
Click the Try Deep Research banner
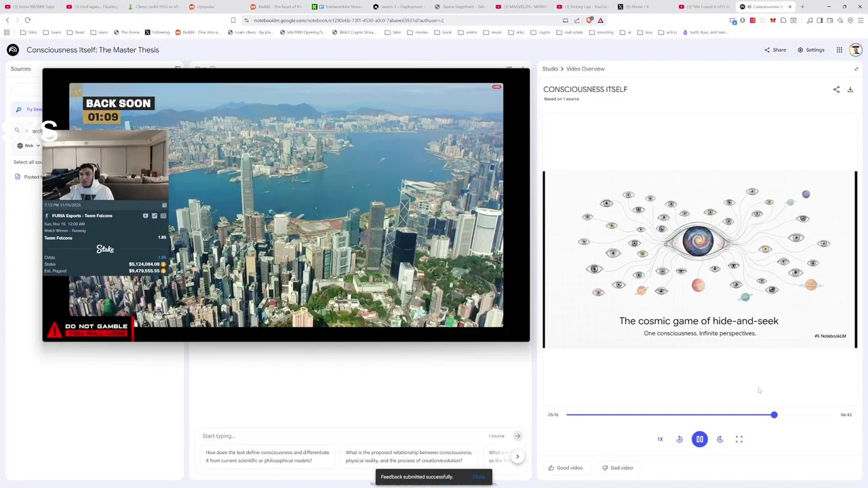pos(30,109)
